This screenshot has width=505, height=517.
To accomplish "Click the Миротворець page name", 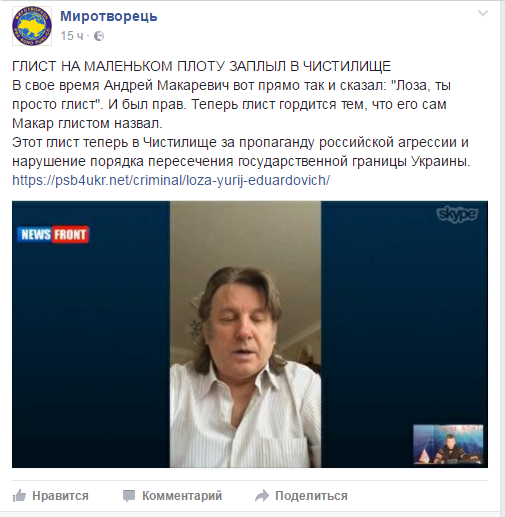I will (x=109, y=16).
